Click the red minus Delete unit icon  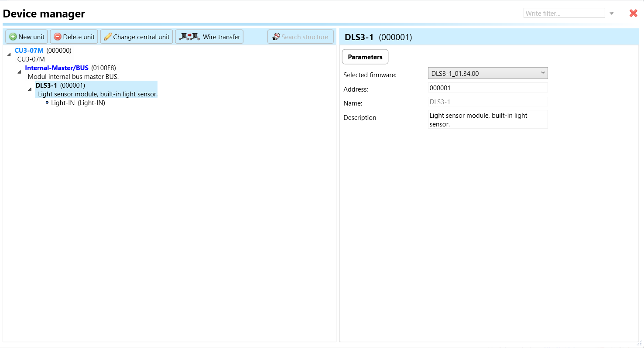(x=58, y=37)
